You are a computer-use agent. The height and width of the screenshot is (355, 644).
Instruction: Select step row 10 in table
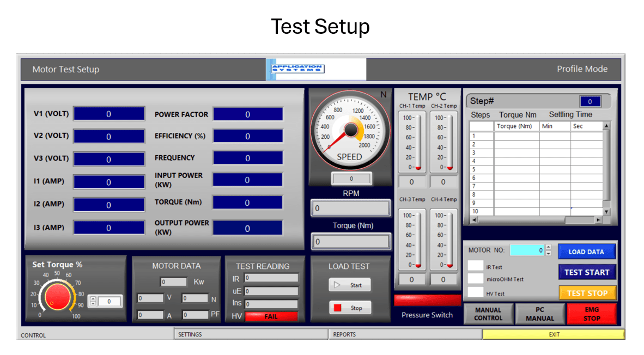(x=536, y=211)
